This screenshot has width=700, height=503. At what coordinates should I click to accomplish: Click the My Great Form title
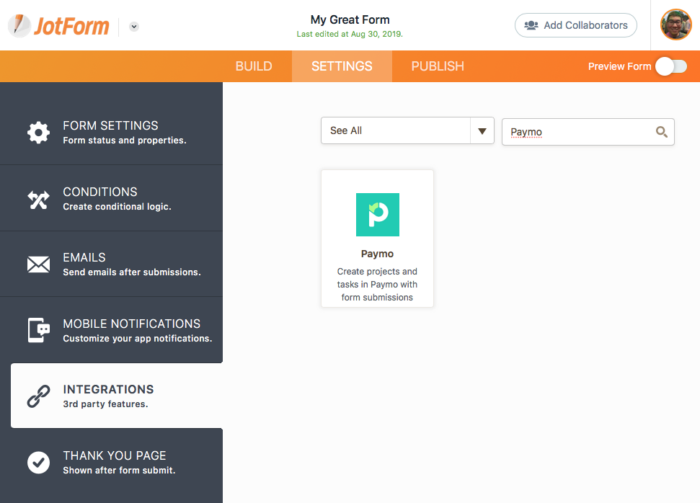tap(350, 20)
